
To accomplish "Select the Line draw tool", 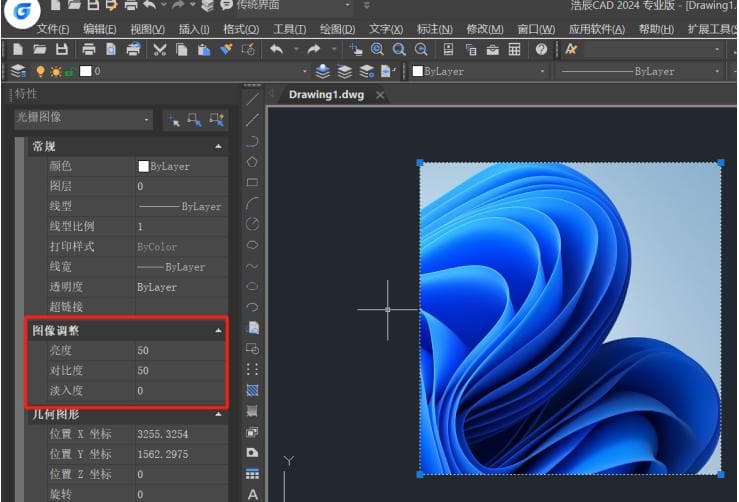I will [252, 99].
